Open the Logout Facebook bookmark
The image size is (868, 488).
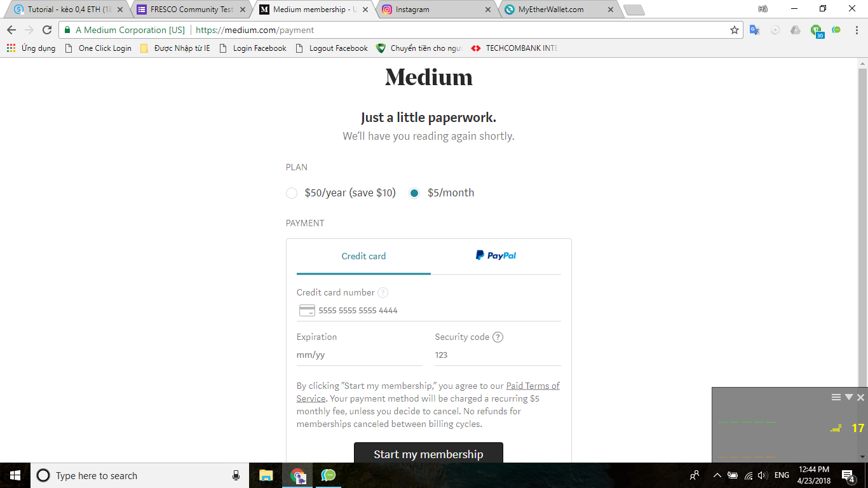pos(332,48)
